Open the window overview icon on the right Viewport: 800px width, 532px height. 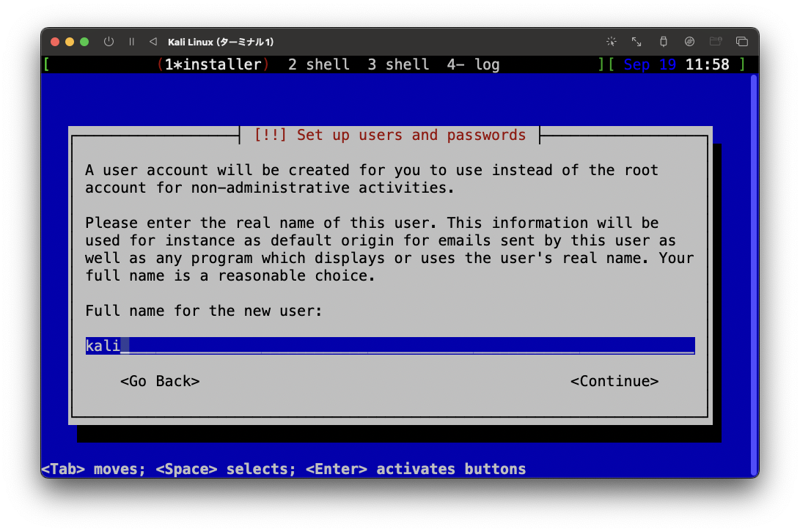pos(742,42)
